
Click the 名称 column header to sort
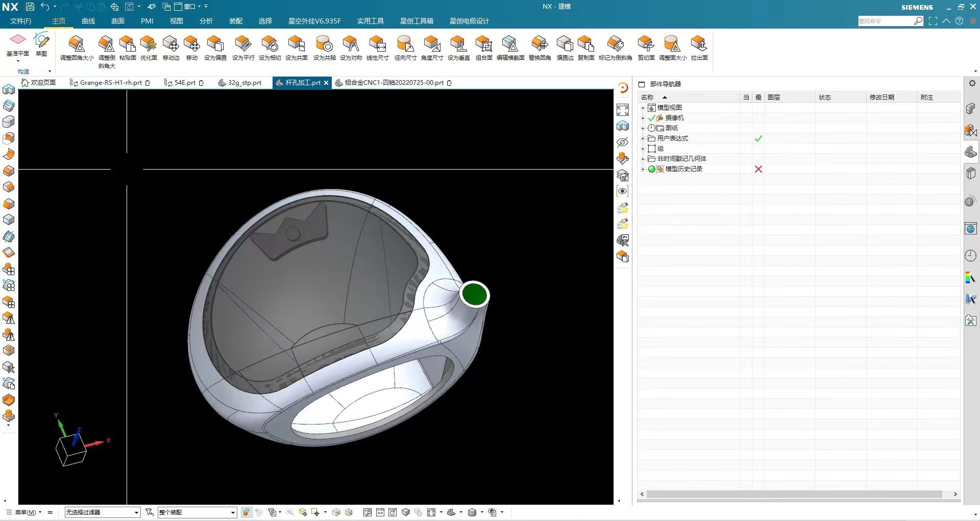[647, 97]
